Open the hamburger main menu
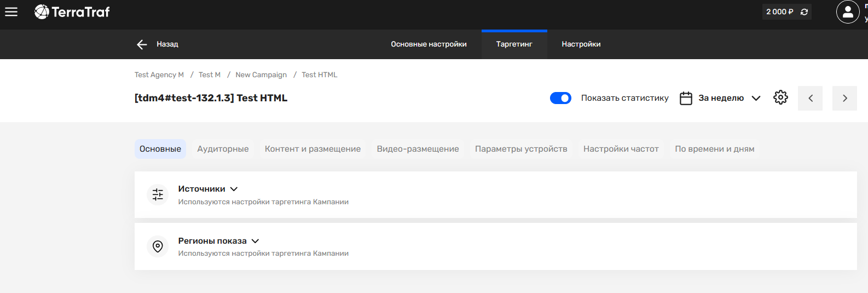This screenshot has width=868, height=293. coord(11,12)
